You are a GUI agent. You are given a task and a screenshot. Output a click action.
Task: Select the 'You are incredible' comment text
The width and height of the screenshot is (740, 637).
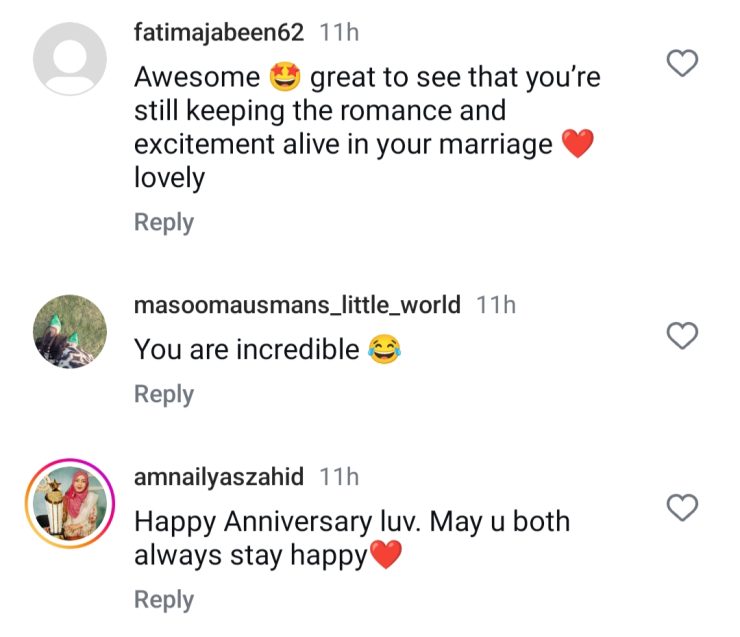tap(247, 349)
